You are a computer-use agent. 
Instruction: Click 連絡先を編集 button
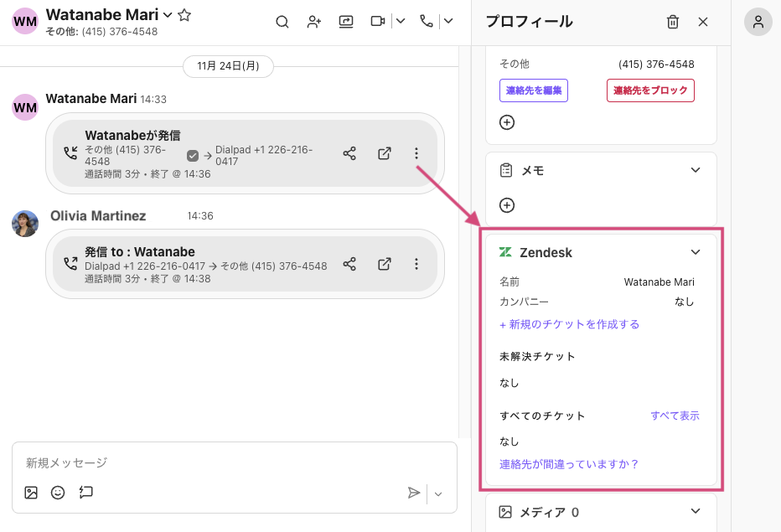tap(534, 90)
